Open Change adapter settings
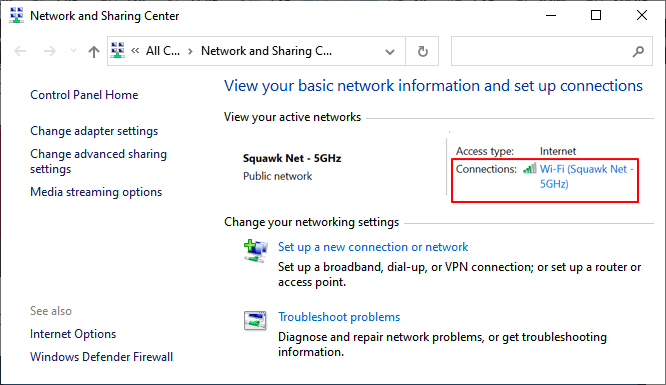 [x=94, y=131]
